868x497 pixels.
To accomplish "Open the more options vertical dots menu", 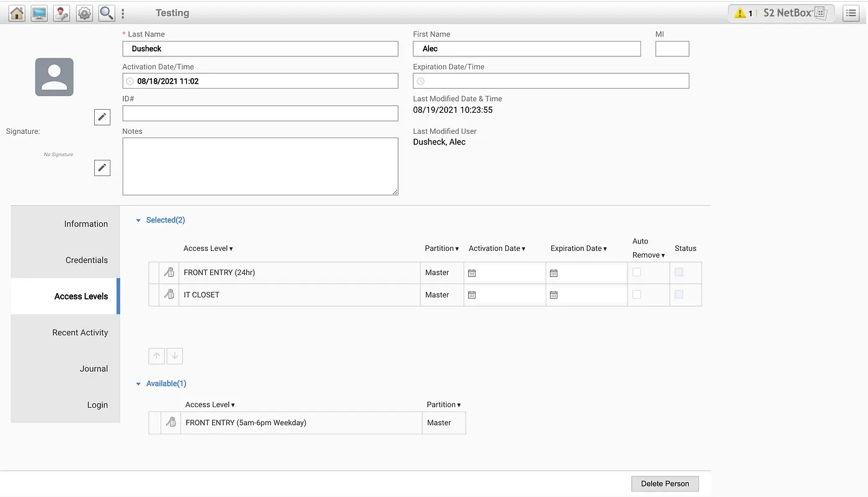I will [x=122, y=12].
